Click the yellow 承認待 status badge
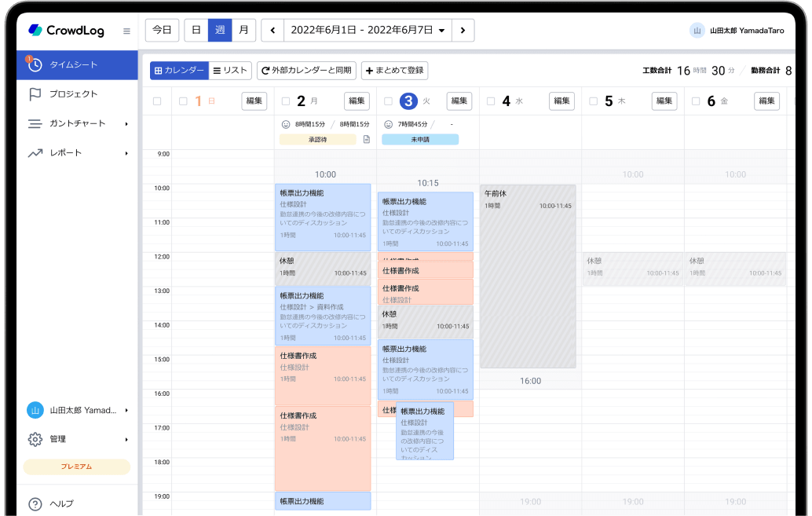 pyautogui.click(x=317, y=140)
